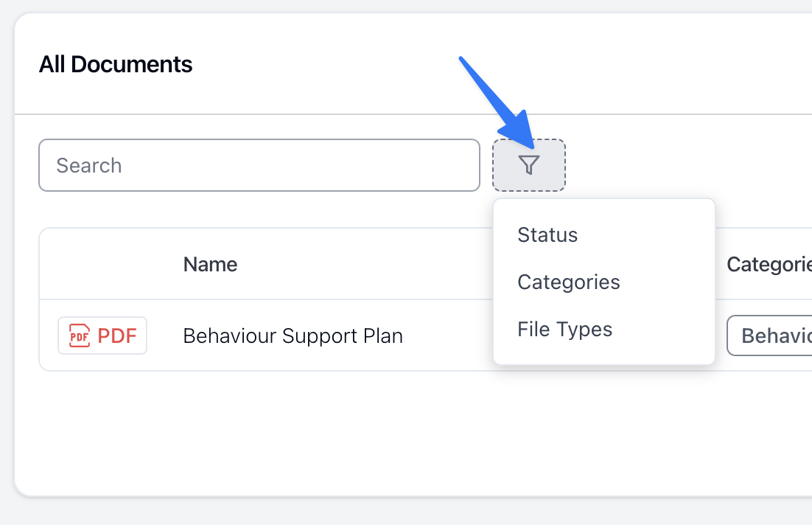The image size is (812, 525).
Task: Click the Name column header
Action: tap(210, 264)
